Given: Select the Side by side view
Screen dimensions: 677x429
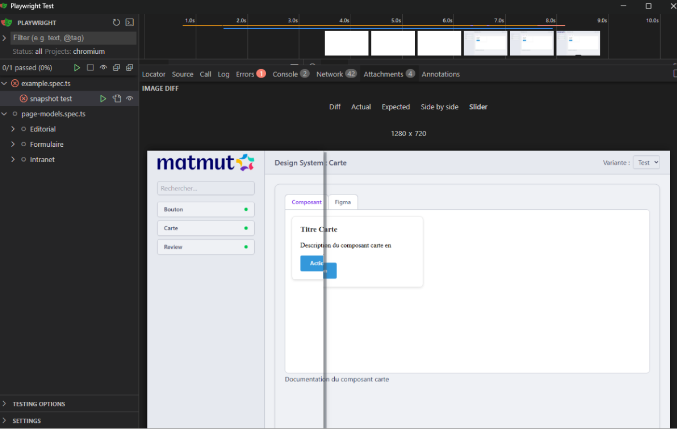Looking at the screenshot, I should [440, 106].
